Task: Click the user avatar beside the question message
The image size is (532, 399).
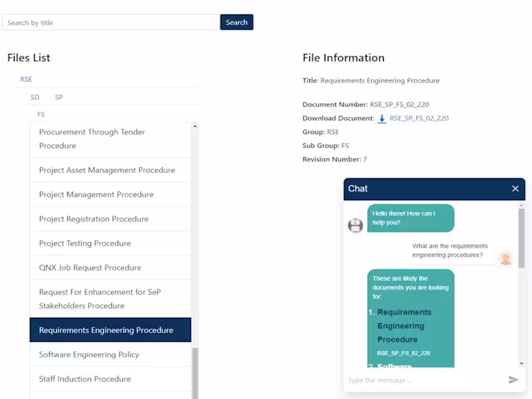Action: (505, 258)
